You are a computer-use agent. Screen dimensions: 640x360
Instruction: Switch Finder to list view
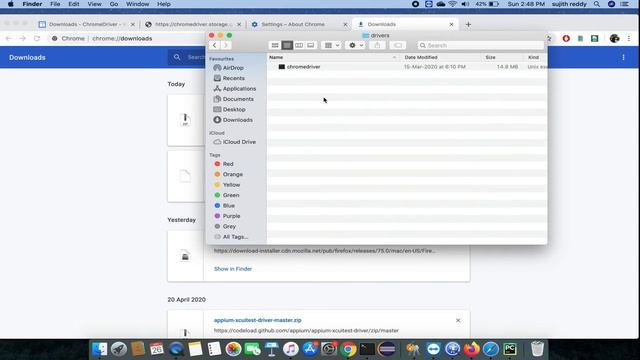pos(287,45)
